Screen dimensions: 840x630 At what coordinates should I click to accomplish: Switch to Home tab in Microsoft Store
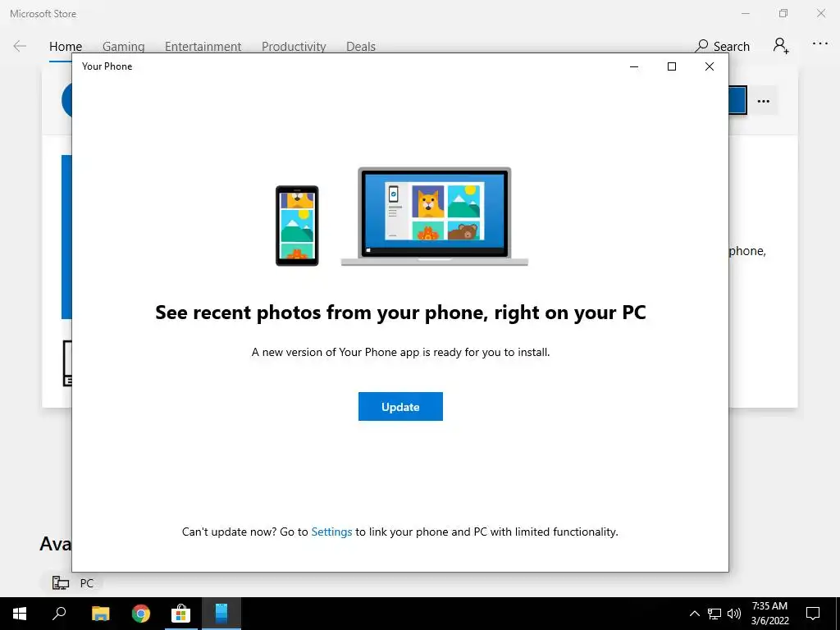66,47
